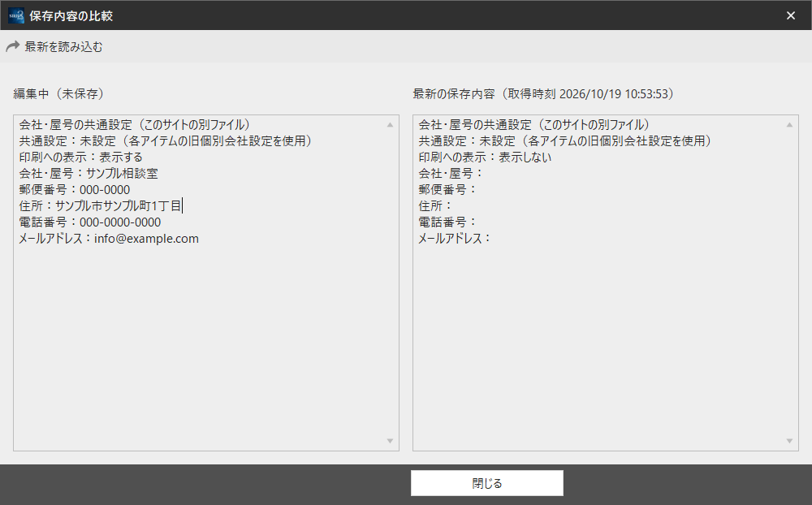Viewport: 812px width, 505px height.
Task: Select the 最新の保存内容 timestamp heading
Action: (x=543, y=93)
